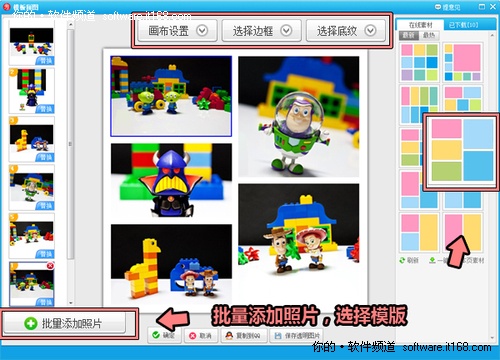Remove the last thumbnail with red X
Viewport: 500px width, 360px height.
(50, 266)
